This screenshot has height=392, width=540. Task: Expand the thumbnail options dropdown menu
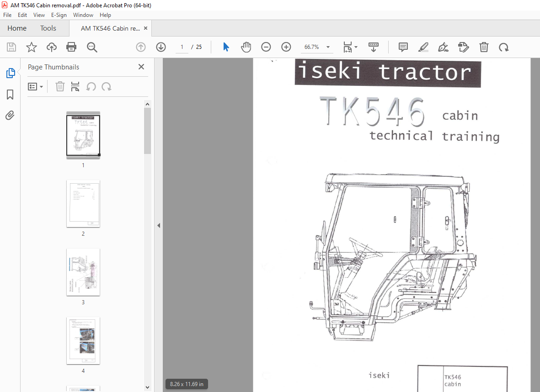coord(36,87)
